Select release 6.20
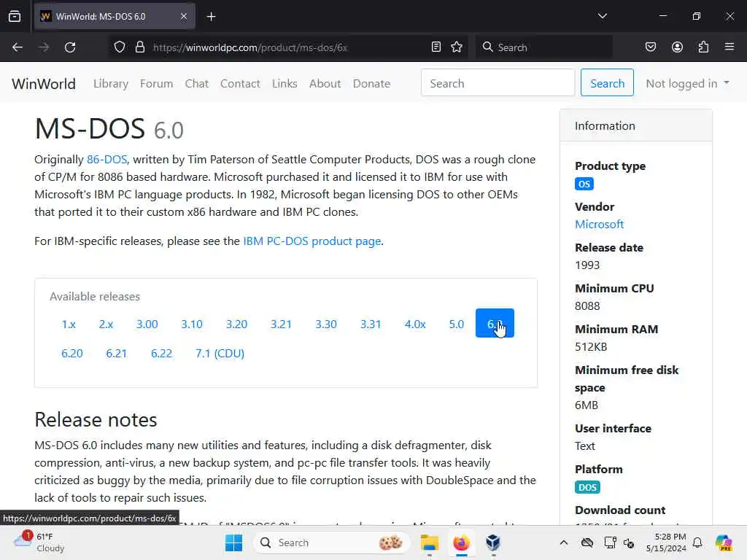Image resolution: width=747 pixels, height=560 pixels. [x=72, y=354]
